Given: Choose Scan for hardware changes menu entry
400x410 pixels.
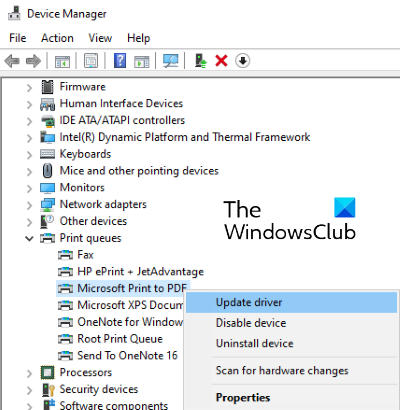Looking at the screenshot, I should coord(291,371).
